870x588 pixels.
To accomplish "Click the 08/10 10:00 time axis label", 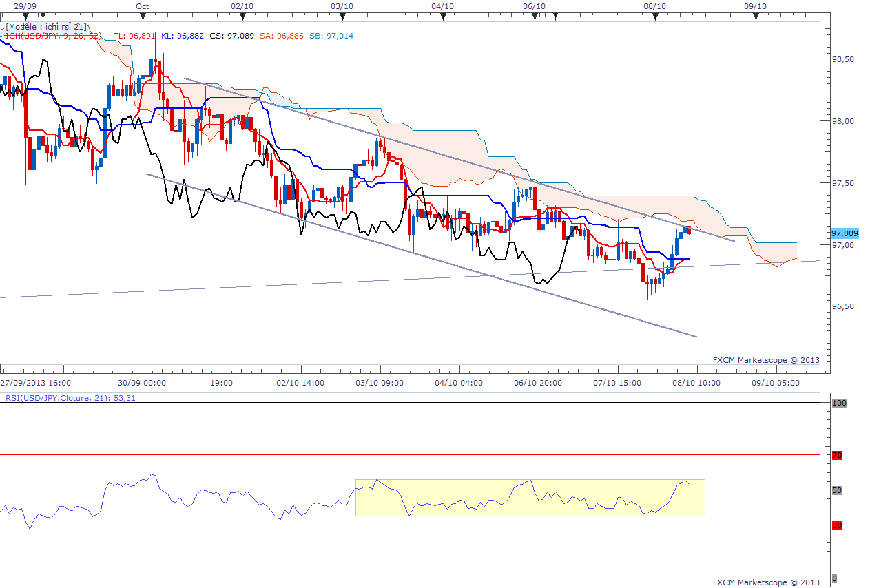I will point(696,383).
